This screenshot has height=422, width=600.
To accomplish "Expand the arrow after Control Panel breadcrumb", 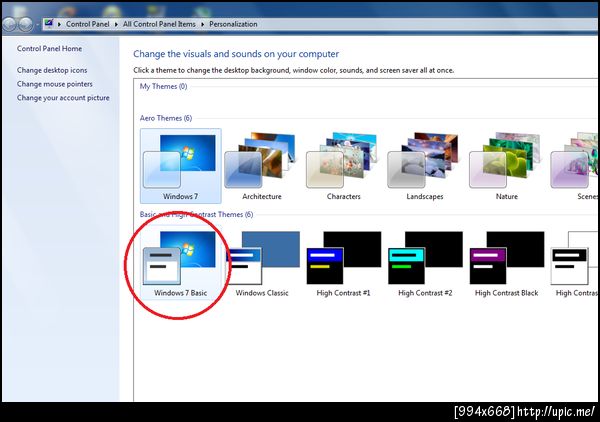I will pyautogui.click(x=116, y=24).
